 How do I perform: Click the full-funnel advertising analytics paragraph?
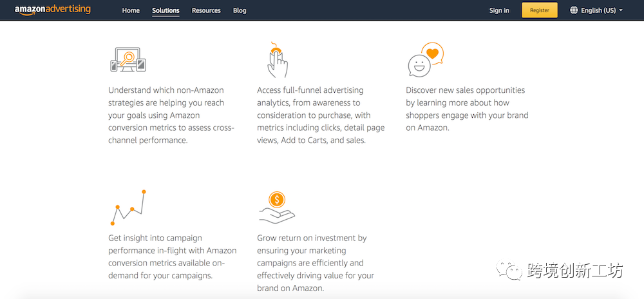tap(321, 115)
